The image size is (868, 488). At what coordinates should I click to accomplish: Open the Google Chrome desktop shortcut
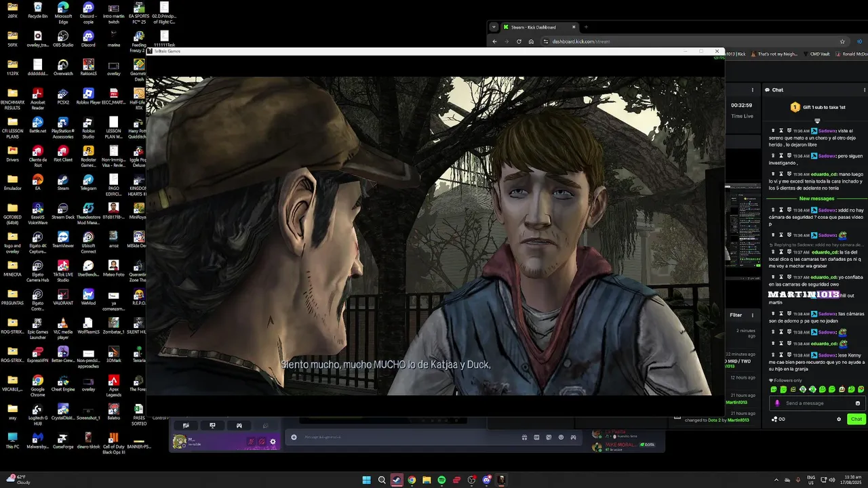point(38,384)
